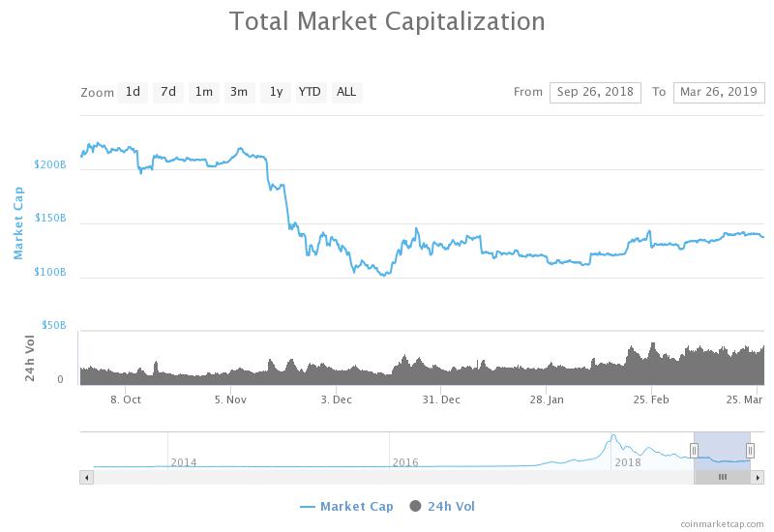Viewport: 774px width, 532px height.
Task: Grab the right navigator range handle
Action: [x=751, y=450]
